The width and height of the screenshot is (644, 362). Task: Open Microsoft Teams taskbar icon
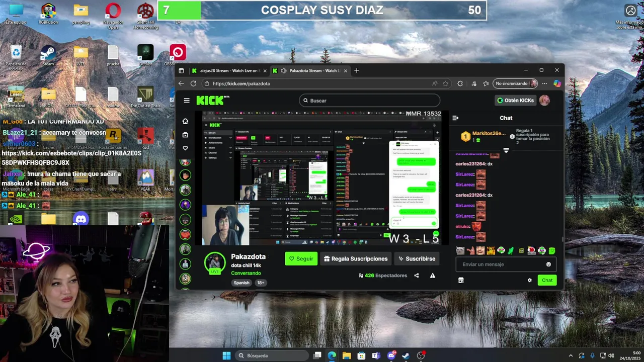point(376,355)
